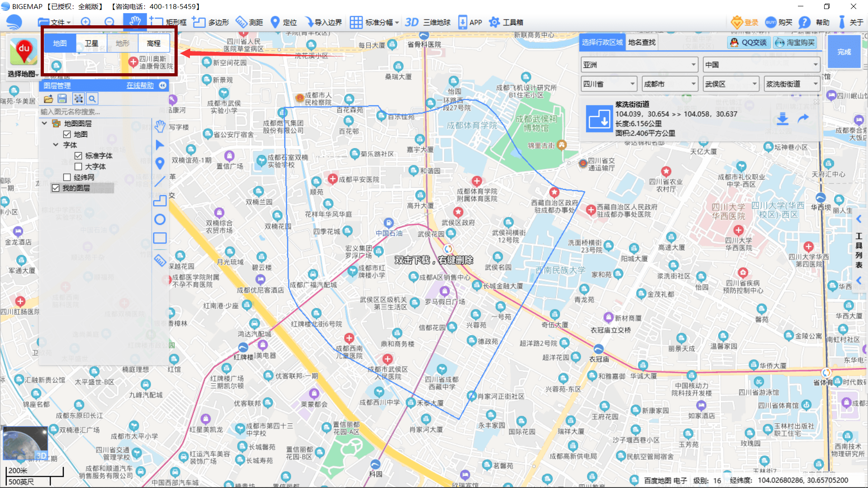The height and width of the screenshot is (488, 868).
Task: Open the 文件 file menu
Action: 54,22
